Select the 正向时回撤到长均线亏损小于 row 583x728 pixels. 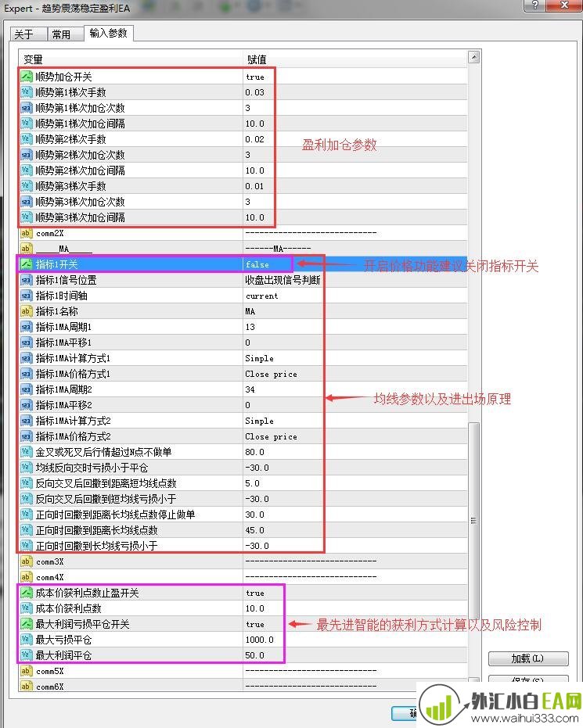pos(243,546)
